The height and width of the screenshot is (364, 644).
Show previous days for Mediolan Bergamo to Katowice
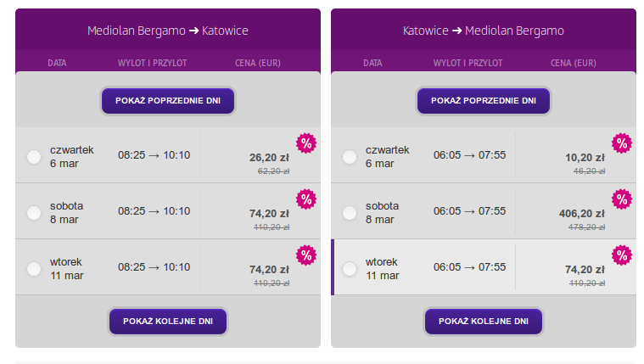tap(168, 101)
